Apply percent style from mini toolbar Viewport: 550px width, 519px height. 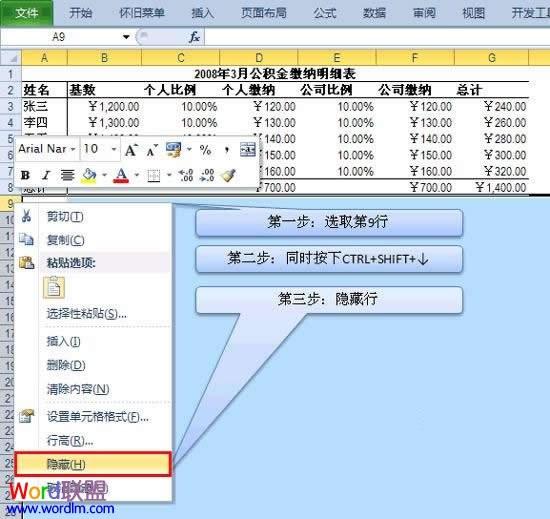point(205,150)
